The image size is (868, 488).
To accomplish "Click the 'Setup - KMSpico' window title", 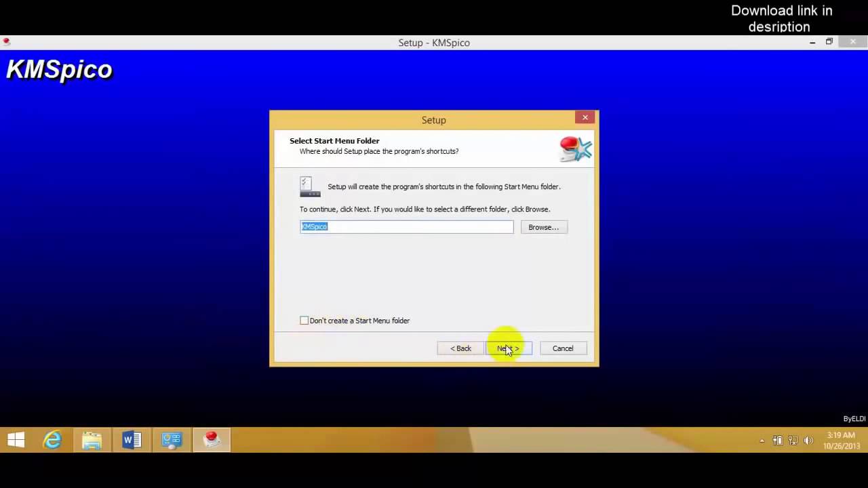I will 434,43.
